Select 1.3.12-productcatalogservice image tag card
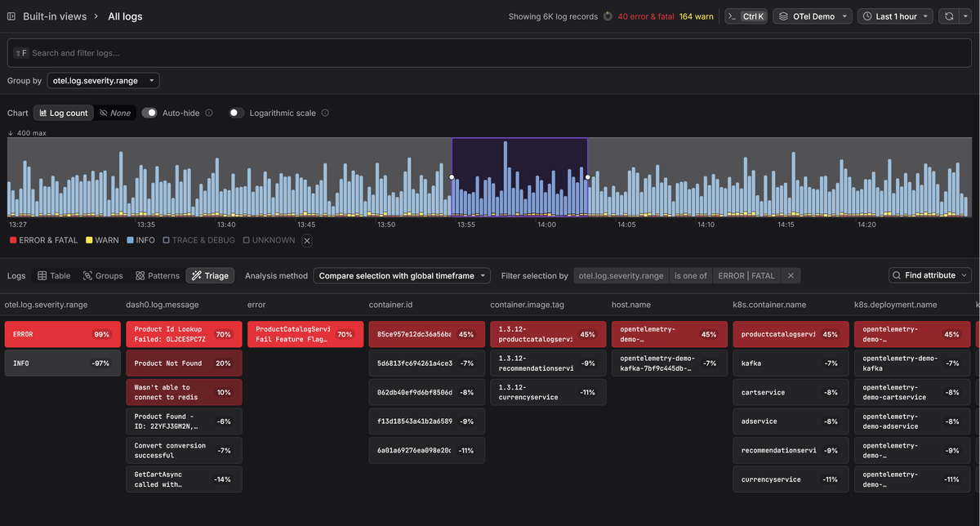 [548, 334]
